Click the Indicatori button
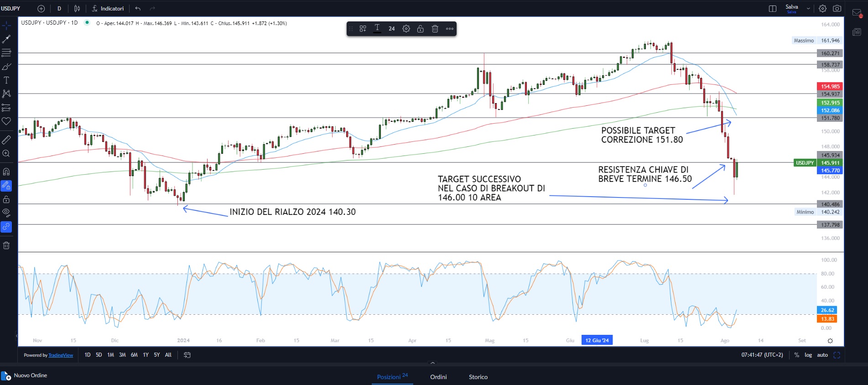868x385 pixels. 108,9
